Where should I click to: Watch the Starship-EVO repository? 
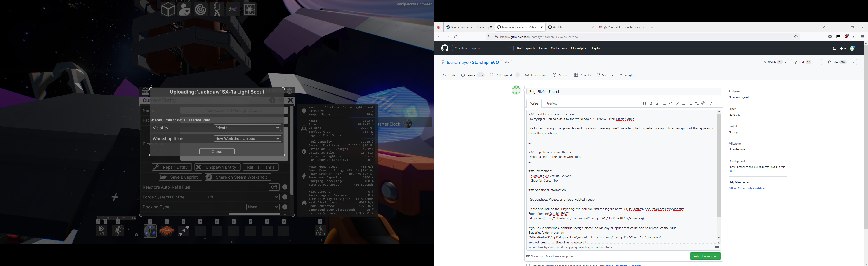pyautogui.click(x=772, y=62)
